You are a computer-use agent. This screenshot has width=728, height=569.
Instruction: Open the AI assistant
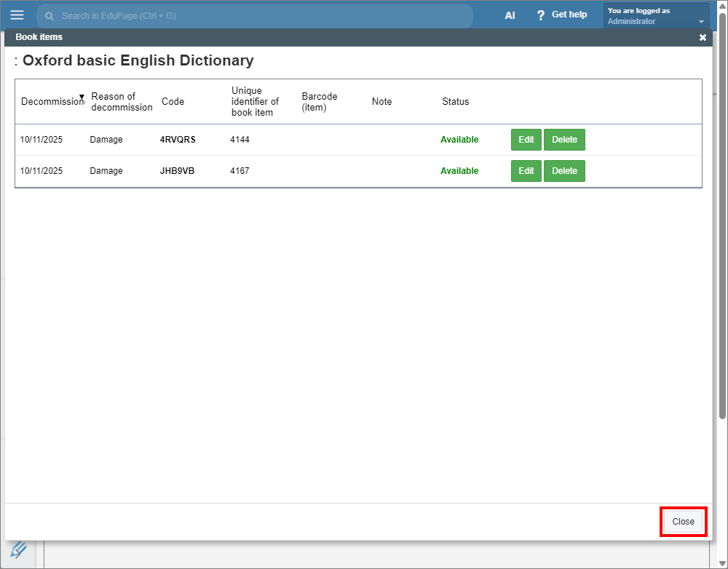(x=510, y=15)
